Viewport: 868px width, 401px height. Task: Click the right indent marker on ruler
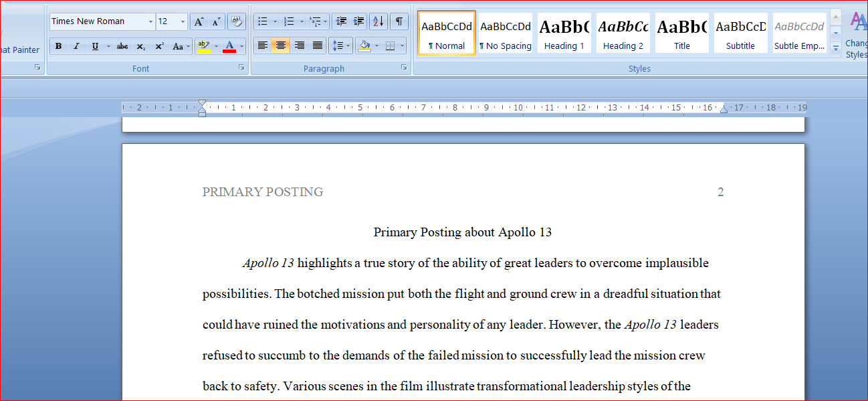(x=724, y=109)
